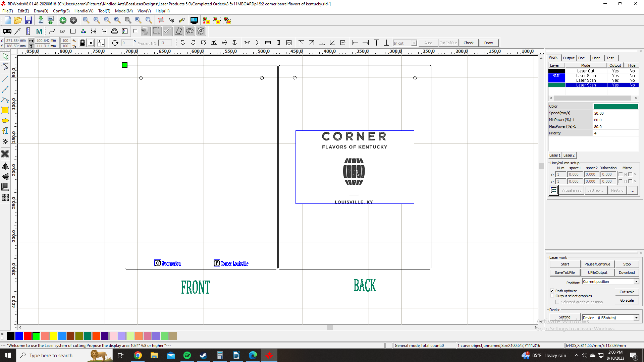Click the Start laser work button
The image size is (644, 362).
coord(565,264)
